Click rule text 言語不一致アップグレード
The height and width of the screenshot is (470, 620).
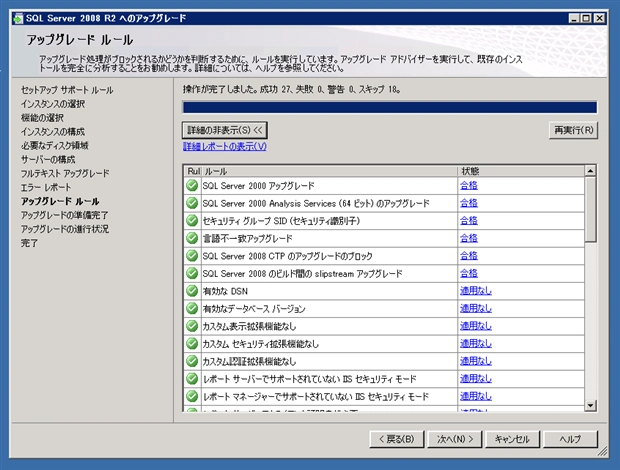[x=248, y=239]
